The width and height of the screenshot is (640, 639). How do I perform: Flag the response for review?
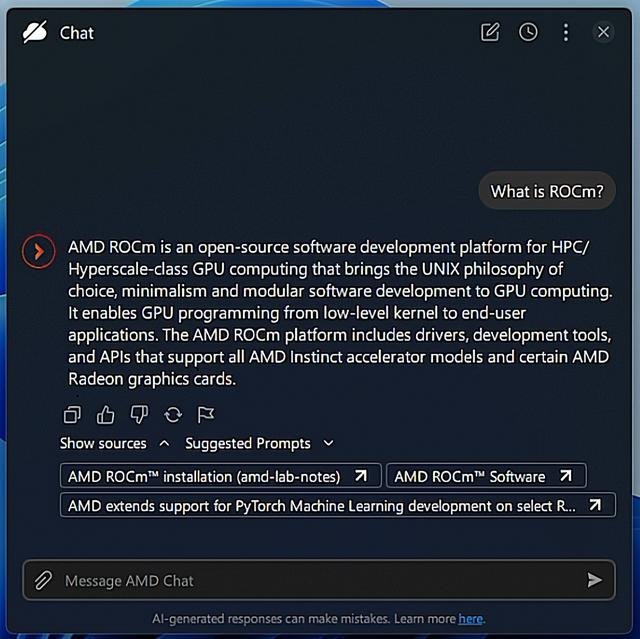[206, 415]
